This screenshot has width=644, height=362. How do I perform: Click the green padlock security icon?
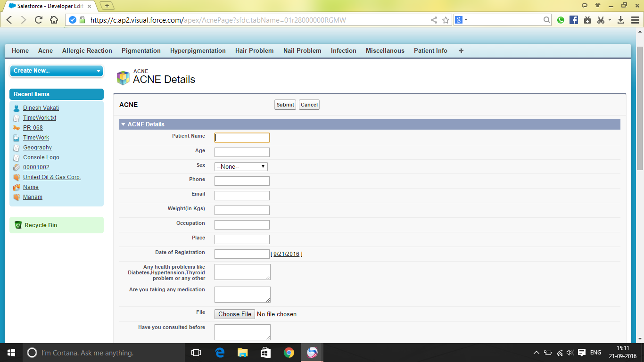(x=83, y=20)
